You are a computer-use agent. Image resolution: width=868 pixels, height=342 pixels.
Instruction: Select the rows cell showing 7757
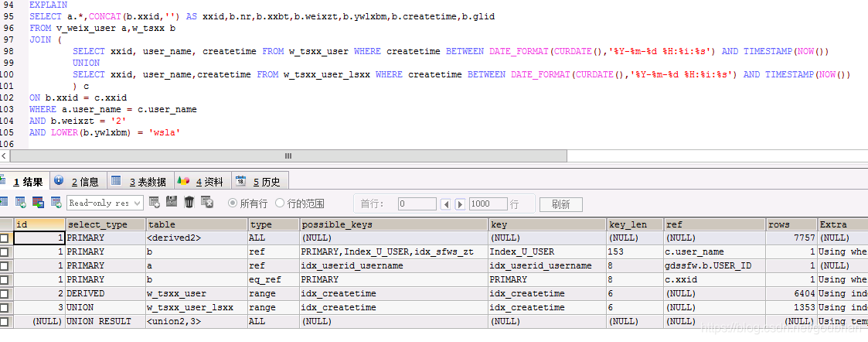pos(791,238)
